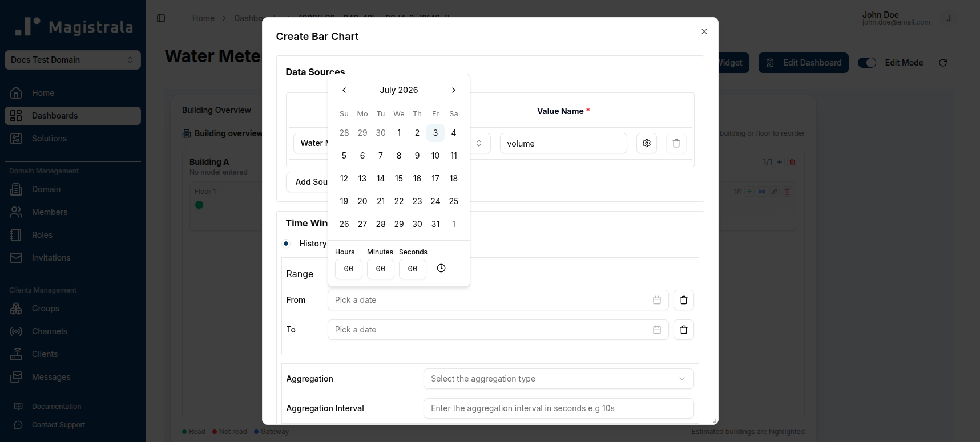This screenshot has width=980, height=442.
Task: Toggle the sidebar panel icon
Action: 161,18
